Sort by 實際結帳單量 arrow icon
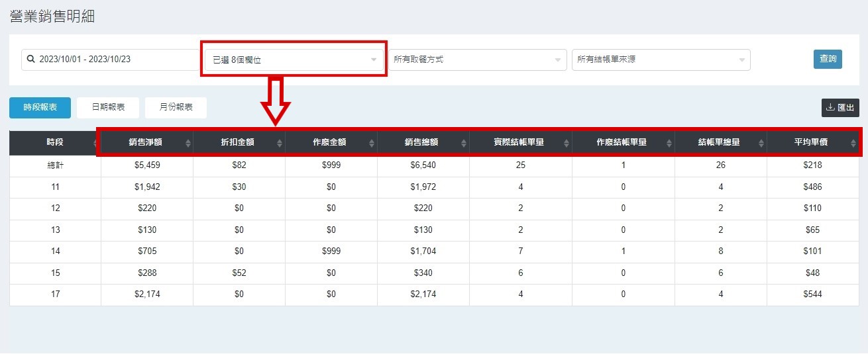This screenshot has height=354, width=868. click(x=566, y=143)
